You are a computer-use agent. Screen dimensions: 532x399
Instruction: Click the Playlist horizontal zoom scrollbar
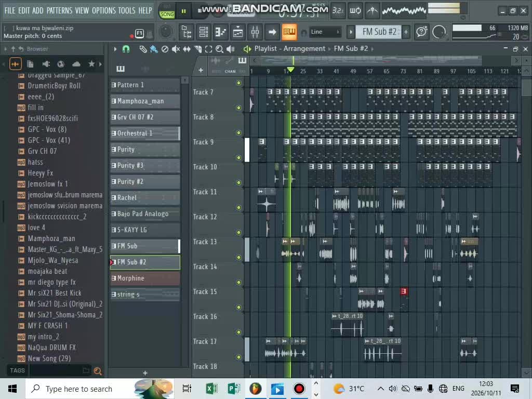pyautogui.click(x=370, y=60)
